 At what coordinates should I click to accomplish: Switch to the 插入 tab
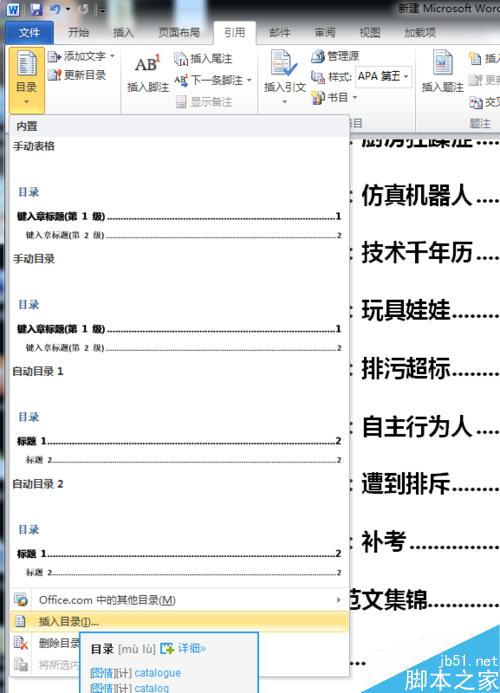123,32
